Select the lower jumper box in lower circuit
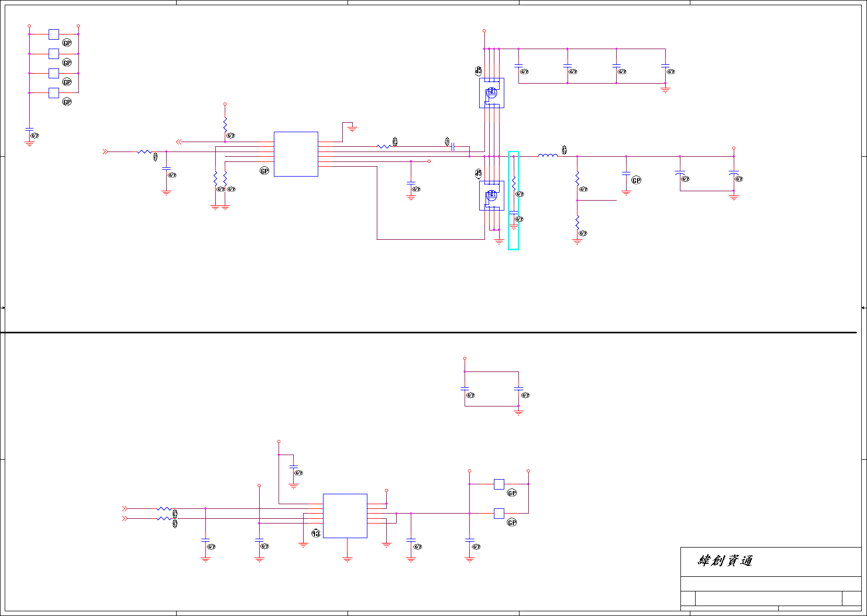The height and width of the screenshot is (616, 867). point(499,514)
